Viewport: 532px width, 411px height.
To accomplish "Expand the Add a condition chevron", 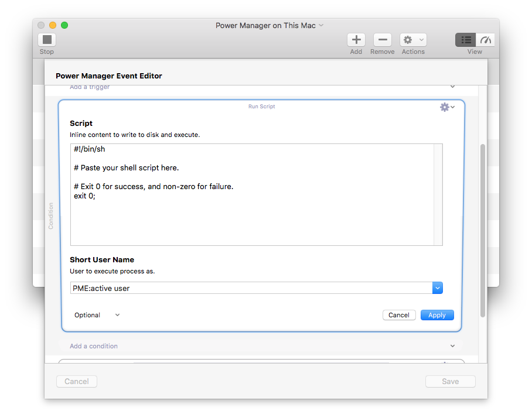I will (452, 346).
